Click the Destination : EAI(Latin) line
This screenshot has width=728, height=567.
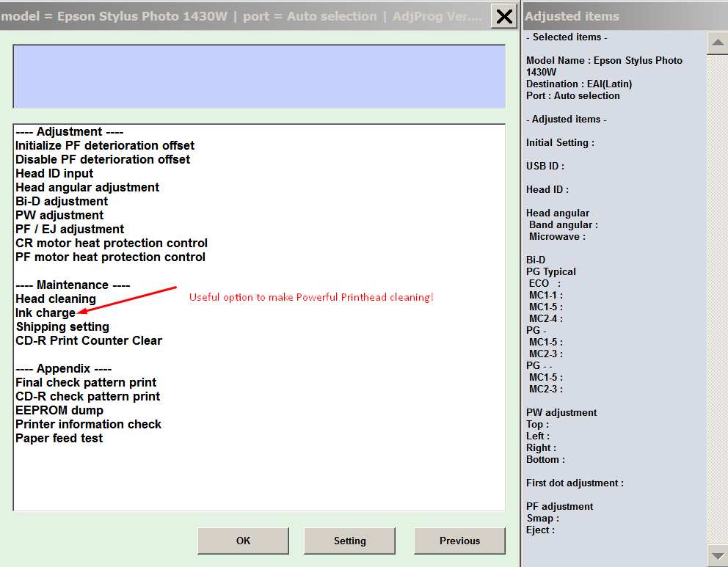coord(579,84)
